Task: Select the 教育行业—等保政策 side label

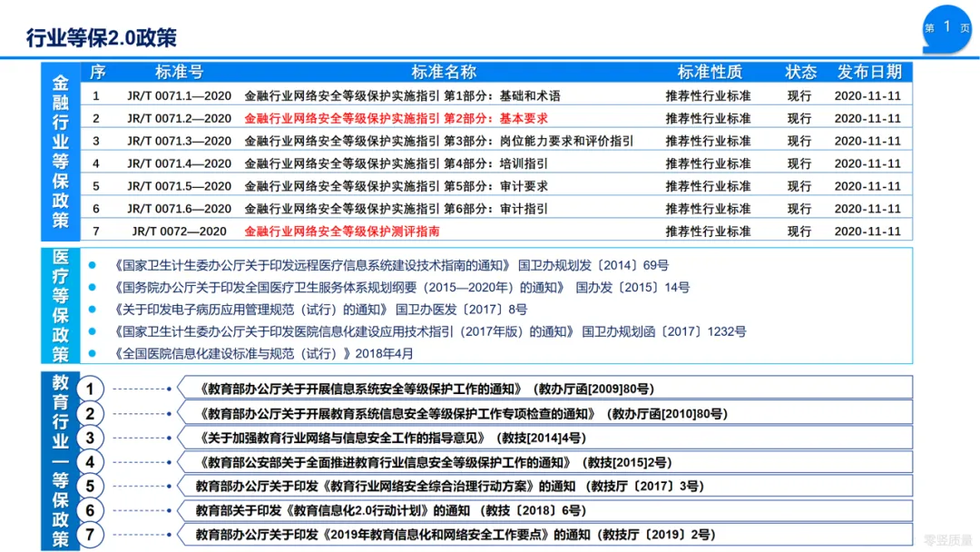Action: tap(61, 460)
